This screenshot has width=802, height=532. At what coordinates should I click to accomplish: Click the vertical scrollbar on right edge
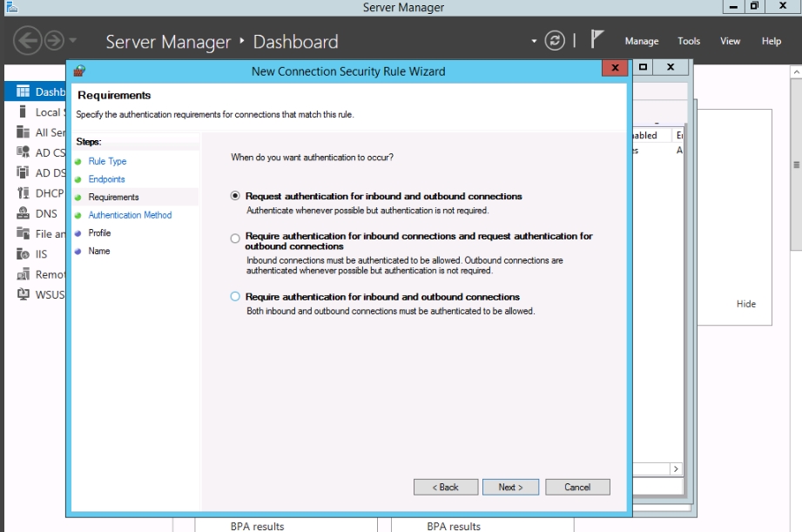pos(796,165)
